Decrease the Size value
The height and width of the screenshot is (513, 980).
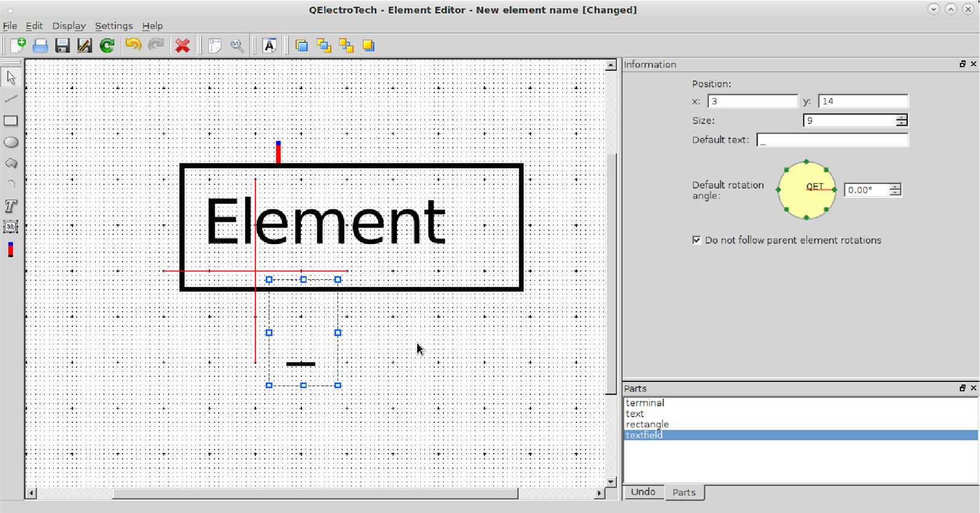pos(902,124)
